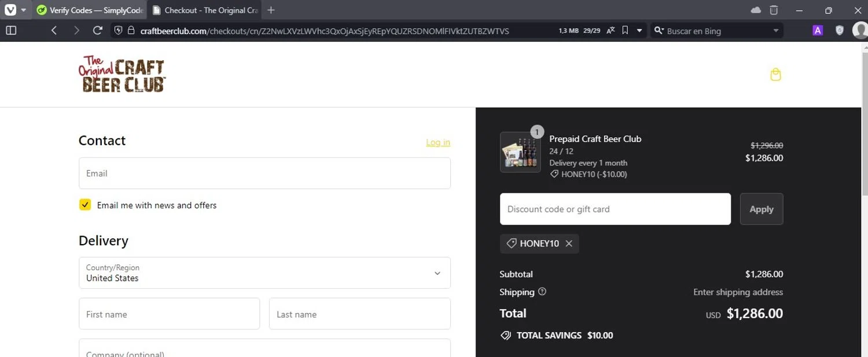Screen dimensions: 868x357
Task: Click the Contact section heading
Action: tap(102, 141)
